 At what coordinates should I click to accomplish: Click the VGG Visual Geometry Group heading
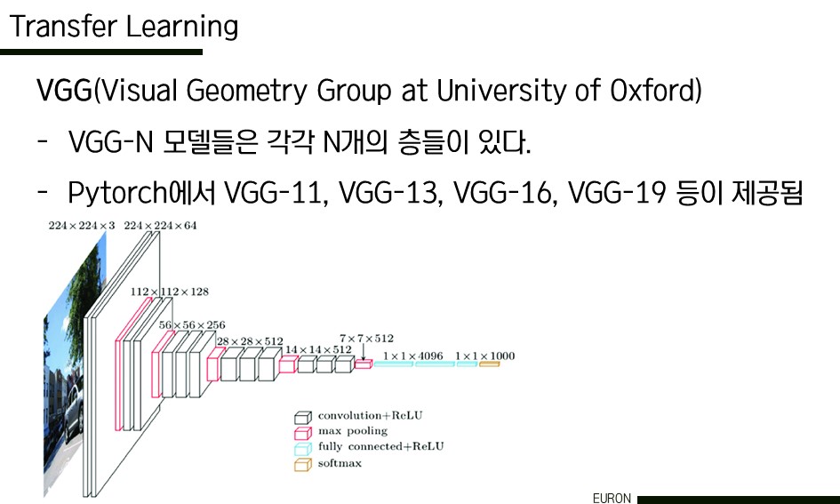(369, 90)
